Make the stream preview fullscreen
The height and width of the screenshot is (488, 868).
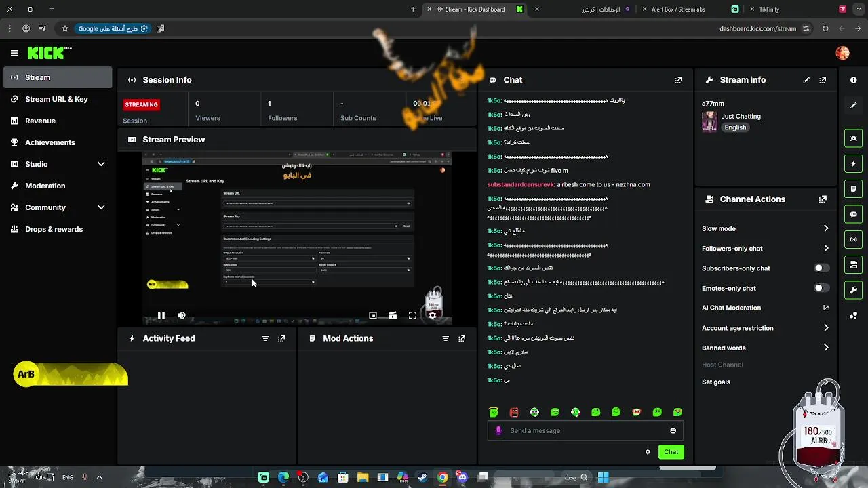[412, 315]
